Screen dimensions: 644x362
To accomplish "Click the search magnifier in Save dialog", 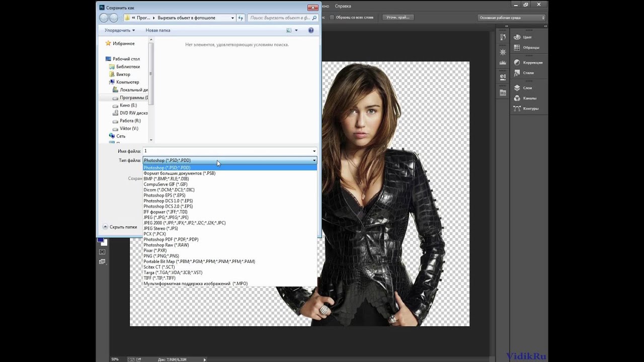I will click(x=314, y=18).
